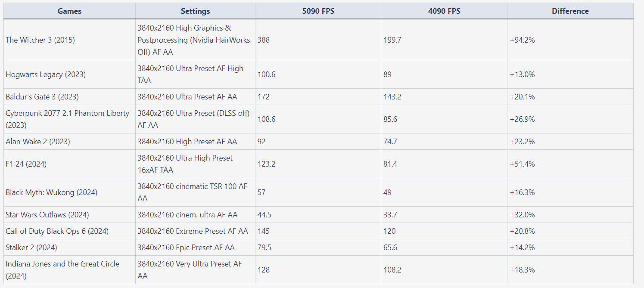Click the F1 24 (2024) game name
The width and height of the screenshot is (644, 288).
point(26,164)
